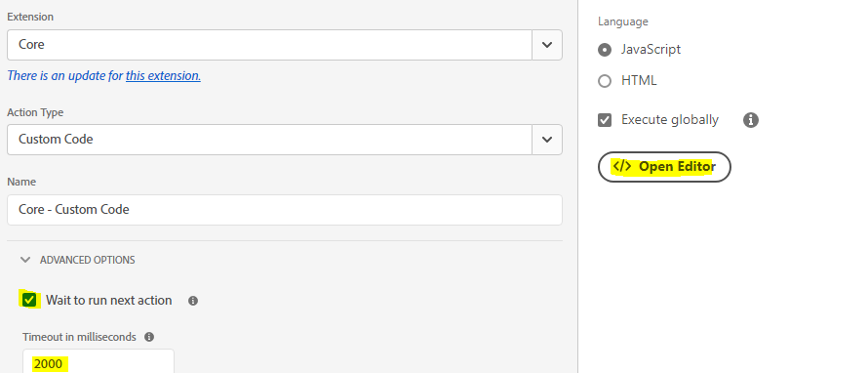
Task: Click info icon beside Execute globally
Action: [751, 120]
